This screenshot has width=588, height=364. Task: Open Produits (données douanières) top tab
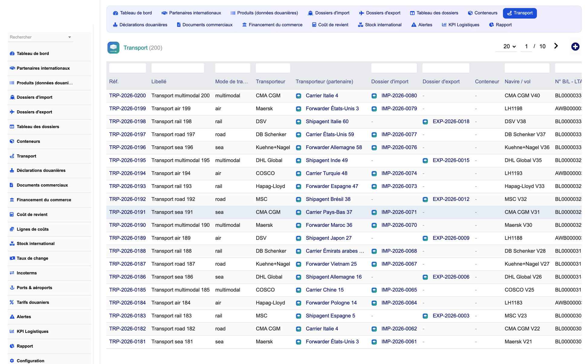[264, 13]
